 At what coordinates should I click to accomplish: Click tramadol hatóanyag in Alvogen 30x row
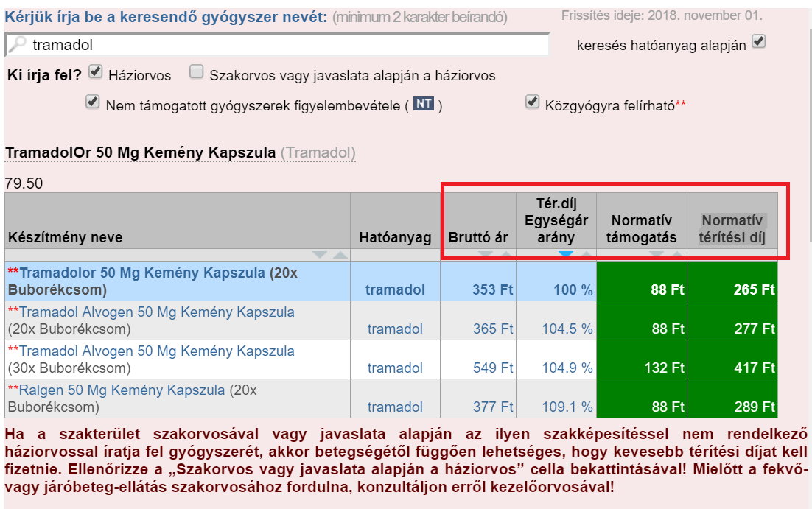(x=395, y=368)
